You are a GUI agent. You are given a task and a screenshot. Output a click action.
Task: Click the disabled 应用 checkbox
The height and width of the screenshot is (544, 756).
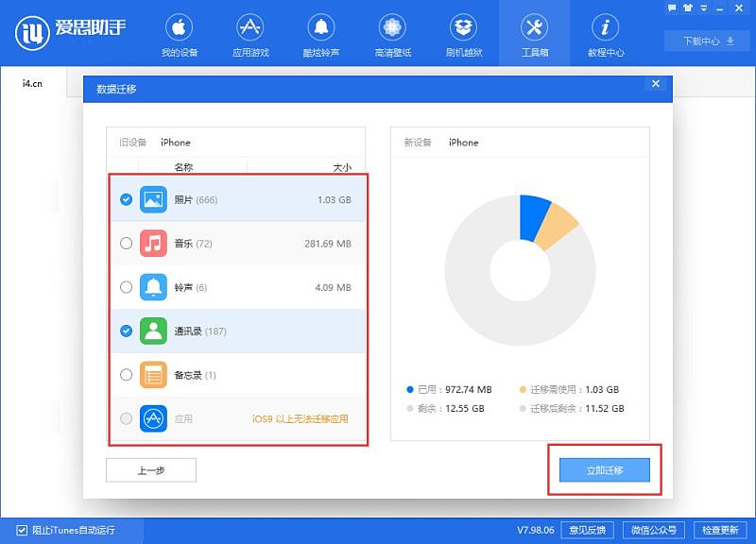(x=127, y=418)
